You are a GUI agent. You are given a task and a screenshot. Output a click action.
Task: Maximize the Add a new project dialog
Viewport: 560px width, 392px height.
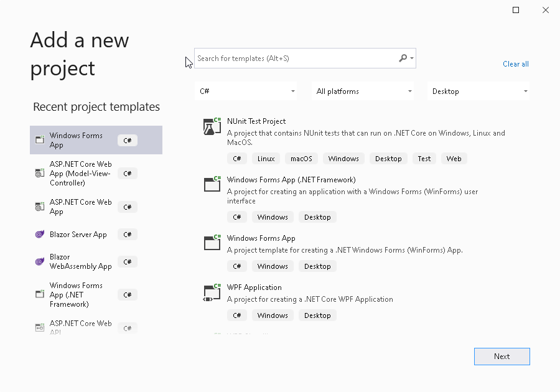pos(516,10)
